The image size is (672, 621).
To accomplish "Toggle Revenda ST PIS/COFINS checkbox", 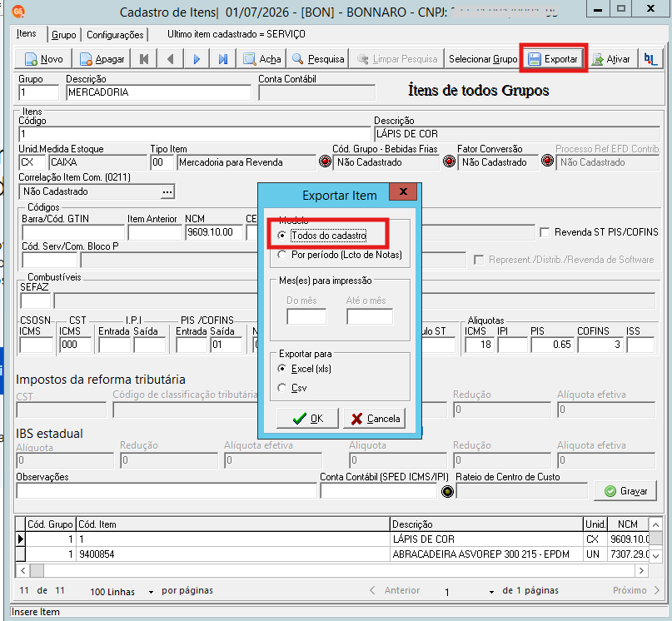I will point(545,232).
